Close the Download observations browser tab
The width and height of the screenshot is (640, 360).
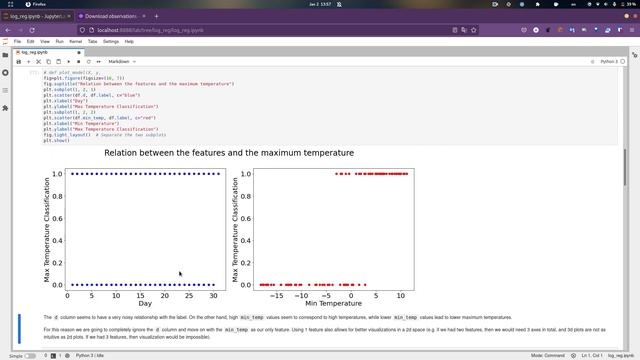click(144, 16)
